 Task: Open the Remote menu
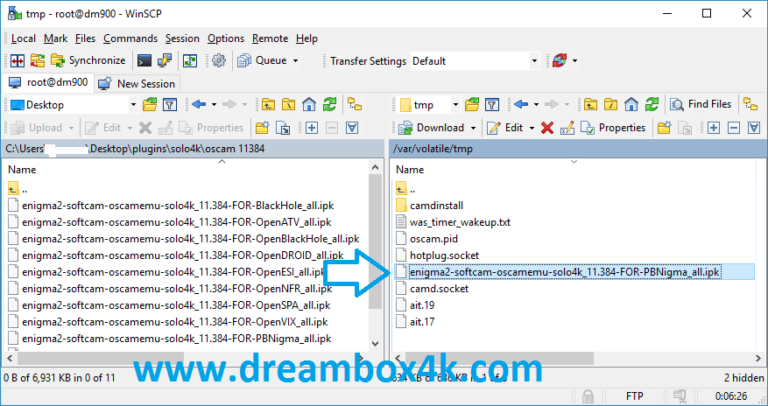click(x=270, y=39)
